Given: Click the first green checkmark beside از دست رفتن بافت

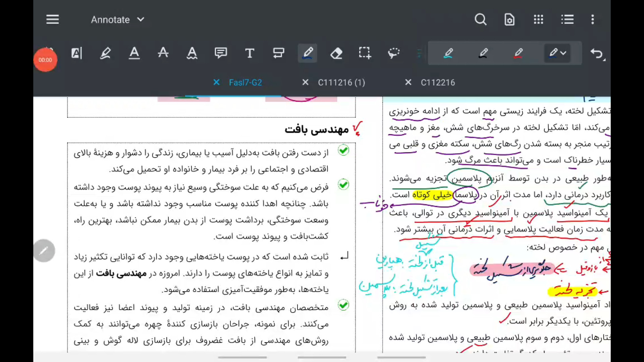Looking at the screenshot, I should pos(343,150).
